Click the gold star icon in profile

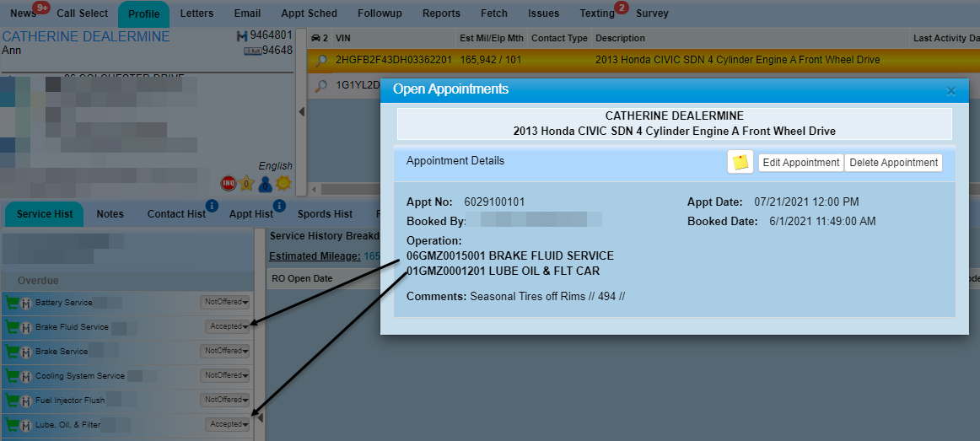[x=246, y=183]
